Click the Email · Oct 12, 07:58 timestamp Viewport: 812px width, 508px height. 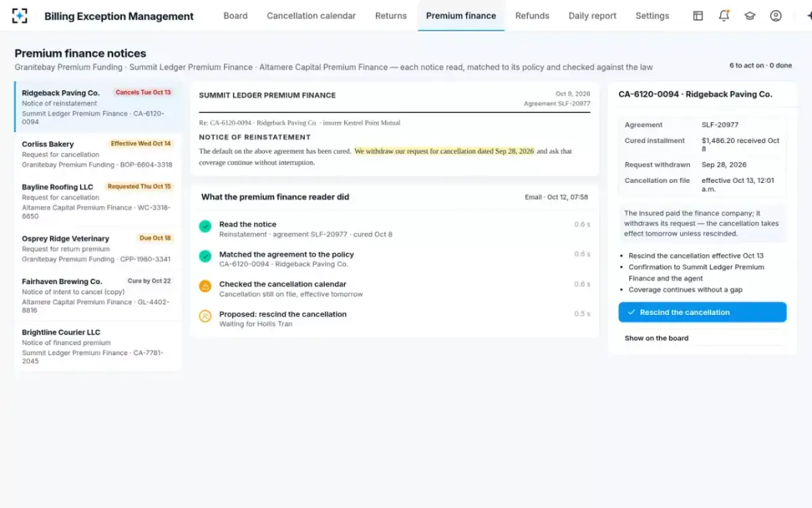(556, 197)
